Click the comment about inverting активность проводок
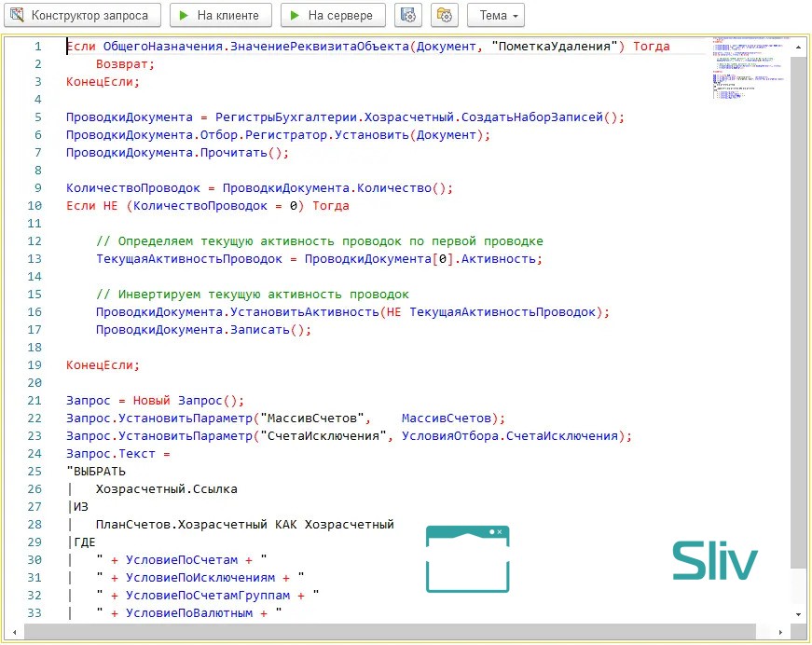812x645 pixels. pos(252,295)
